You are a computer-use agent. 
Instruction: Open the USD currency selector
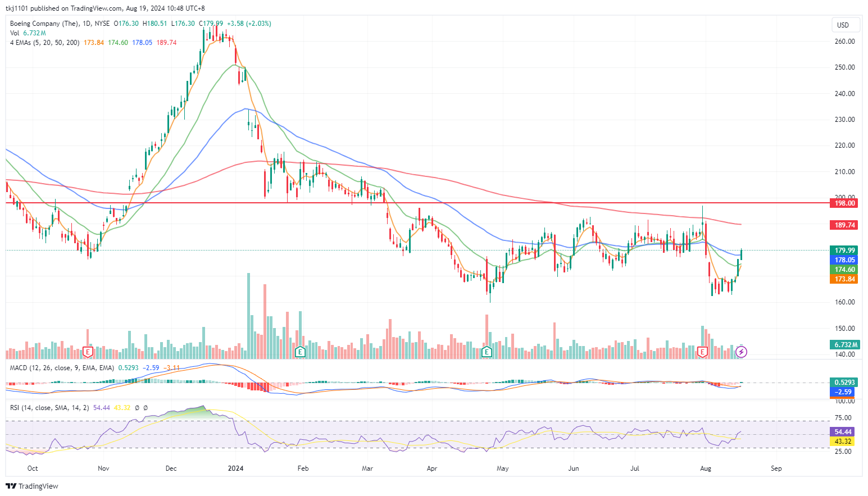coord(846,25)
